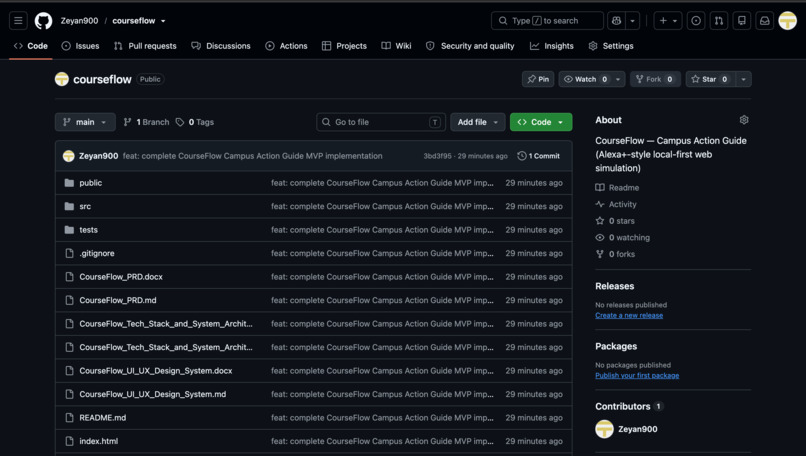Open the Zeyan900 owner link in breadcrumb
This screenshot has height=456, width=806.
(79, 21)
